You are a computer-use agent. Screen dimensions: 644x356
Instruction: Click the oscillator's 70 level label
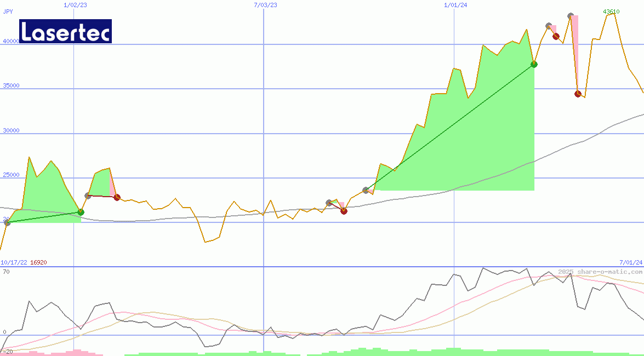[x=6, y=272]
